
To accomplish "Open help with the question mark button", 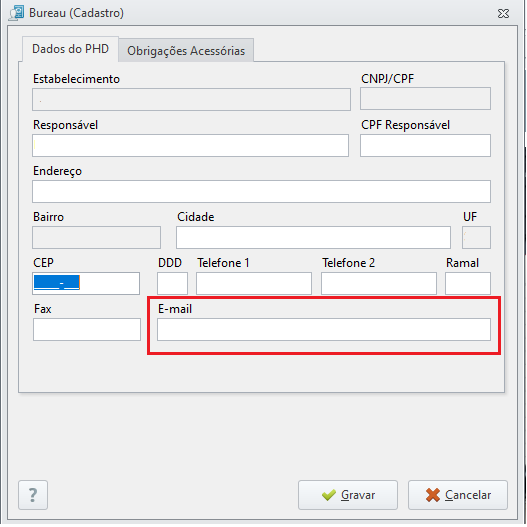I will coord(33,495).
